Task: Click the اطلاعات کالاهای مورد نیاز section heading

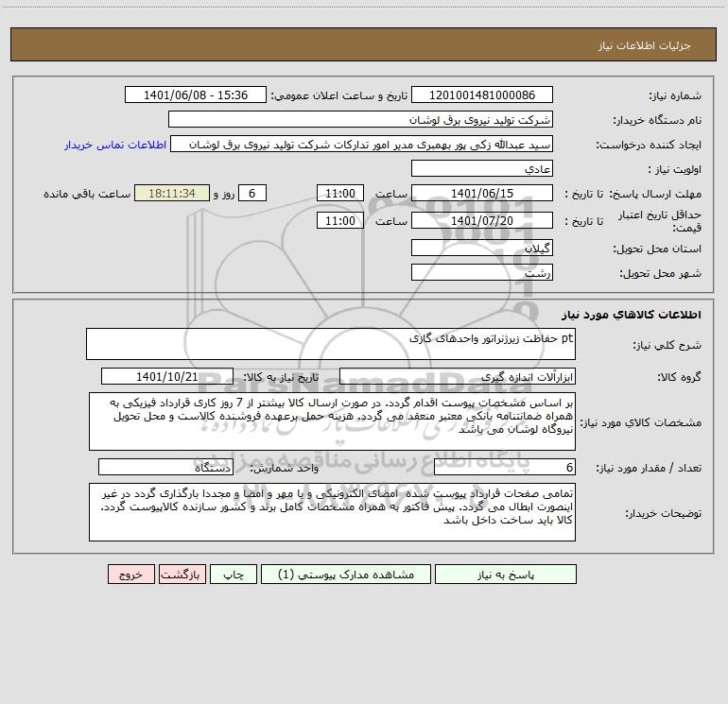Action: pos(631,315)
